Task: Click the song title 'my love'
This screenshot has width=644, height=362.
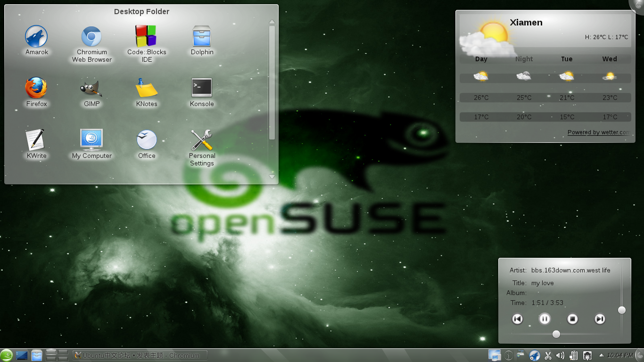Action: pos(542,283)
